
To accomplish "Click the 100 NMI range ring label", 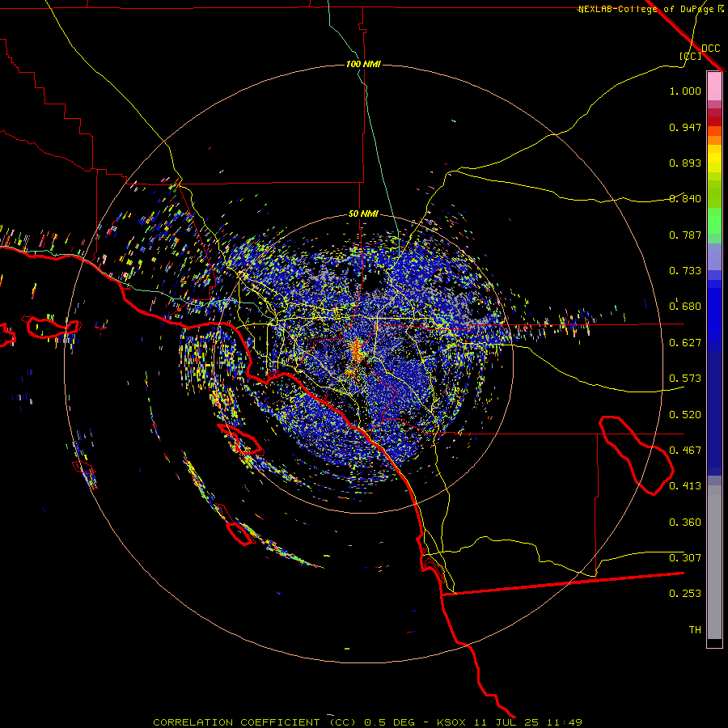I will (x=363, y=64).
